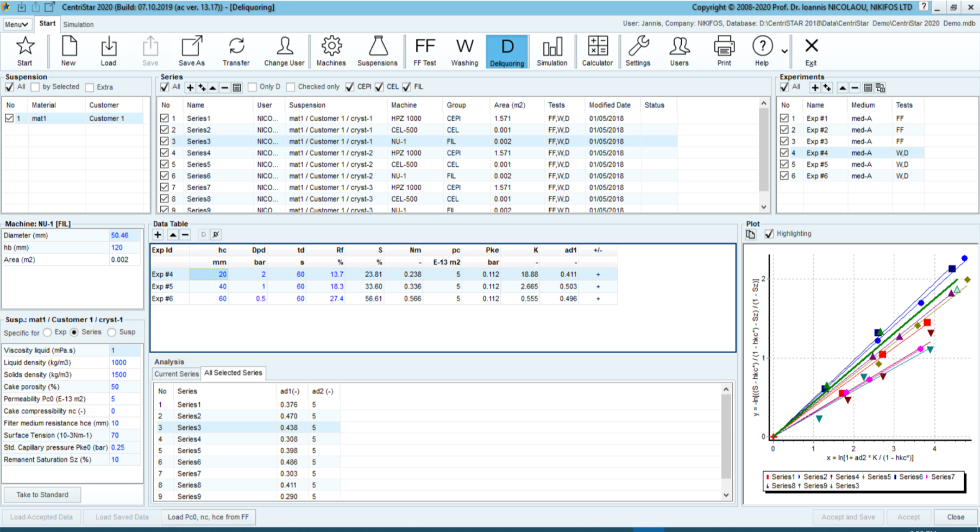
Task: Add a new series with the plus icon
Action: (190, 87)
